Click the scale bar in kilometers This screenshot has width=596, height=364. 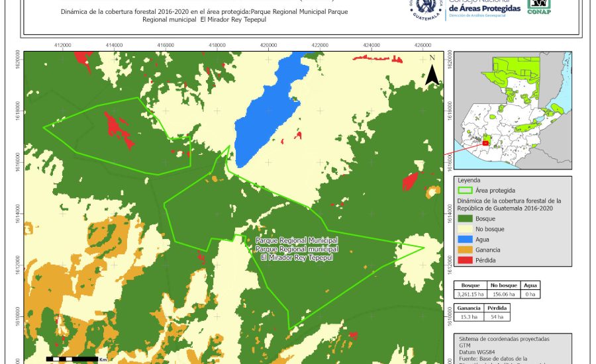pos(72,359)
